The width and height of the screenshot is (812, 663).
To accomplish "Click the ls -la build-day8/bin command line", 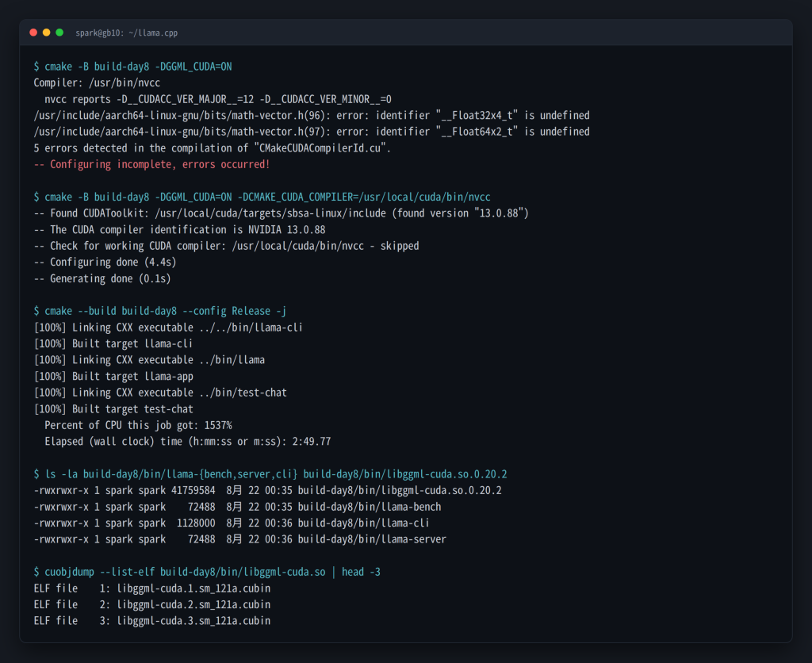I will coord(270,474).
